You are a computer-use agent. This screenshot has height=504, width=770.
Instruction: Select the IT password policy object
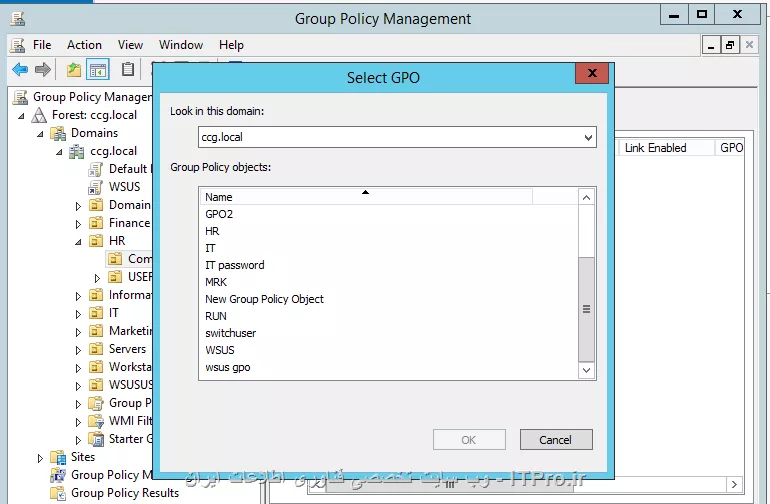click(x=235, y=265)
